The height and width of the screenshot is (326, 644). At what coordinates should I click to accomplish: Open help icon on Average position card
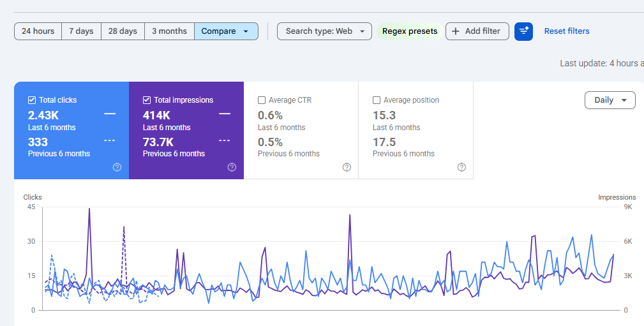461,167
